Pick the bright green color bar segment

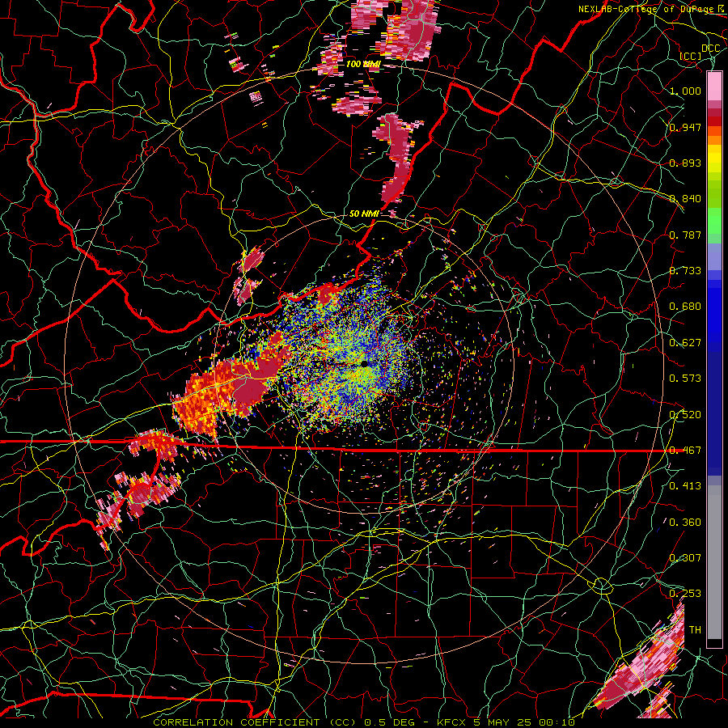click(714, 221)
